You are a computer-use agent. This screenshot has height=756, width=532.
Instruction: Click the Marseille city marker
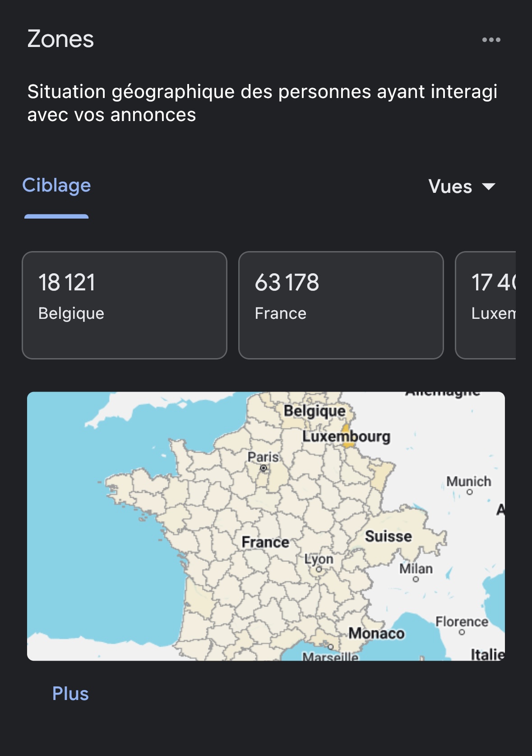point(331,647)
